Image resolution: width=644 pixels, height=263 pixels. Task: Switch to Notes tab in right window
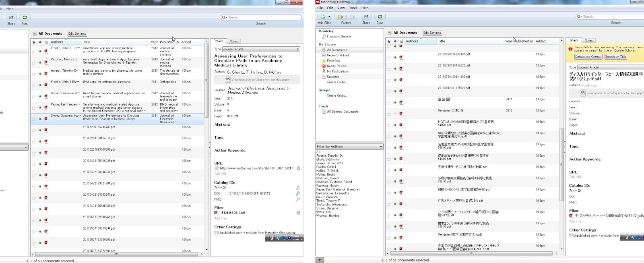pyautogui.click(x=588, y=40)
